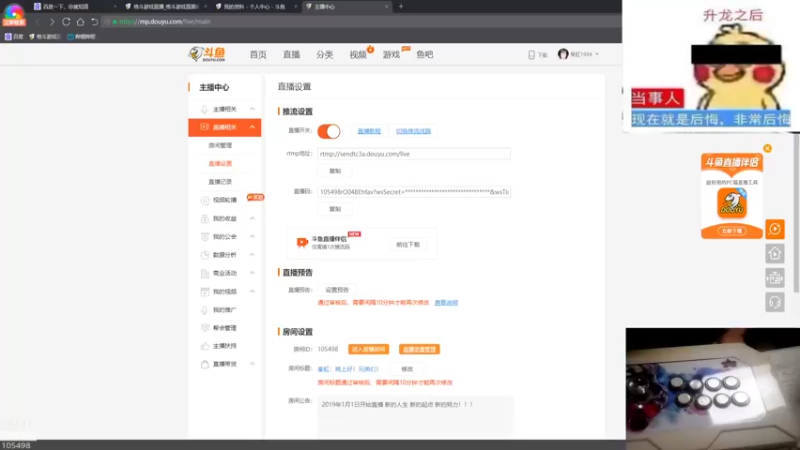Expand the 数据分析 sidebar section
The image size is (800, 450).
pos(252,255)
